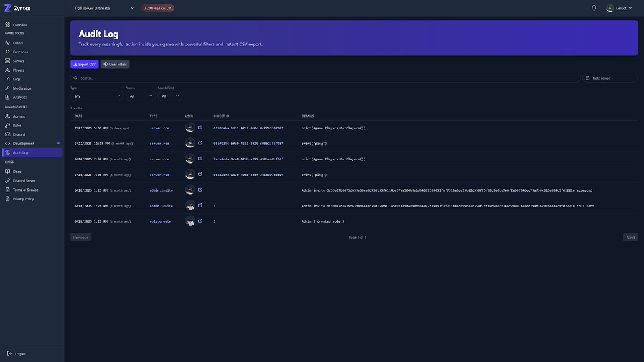644x362 pixels.
Task: Click the Clear Filters button
Action: [114, 63]
